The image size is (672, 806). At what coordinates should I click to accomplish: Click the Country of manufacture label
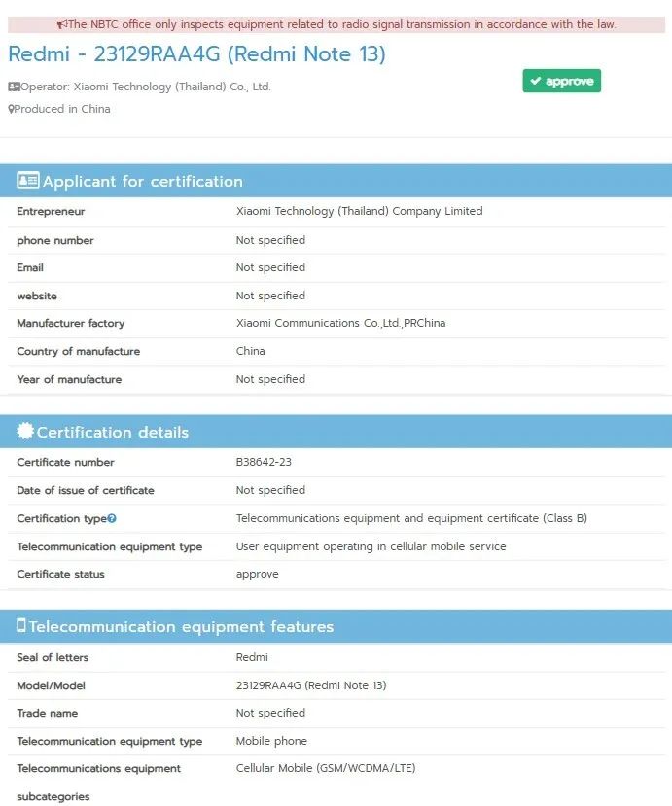79,352
